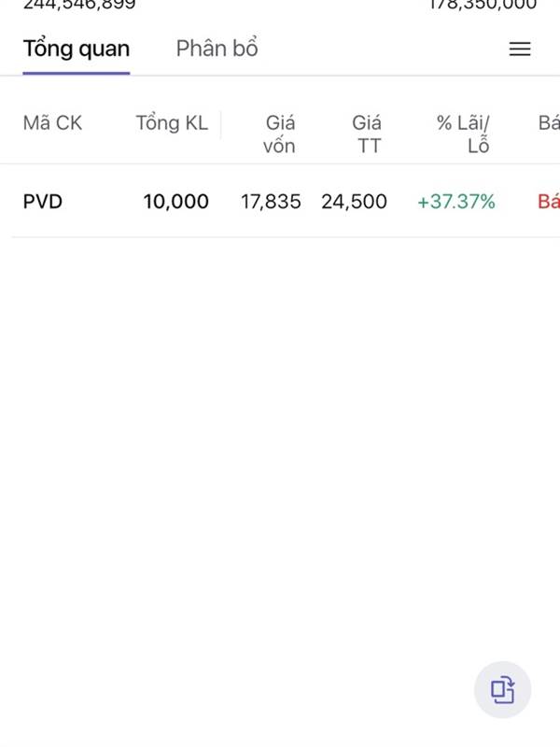The image size is (560, 747).
Task: Open the hamburger menu icon
Action: [x=520, y=49]
